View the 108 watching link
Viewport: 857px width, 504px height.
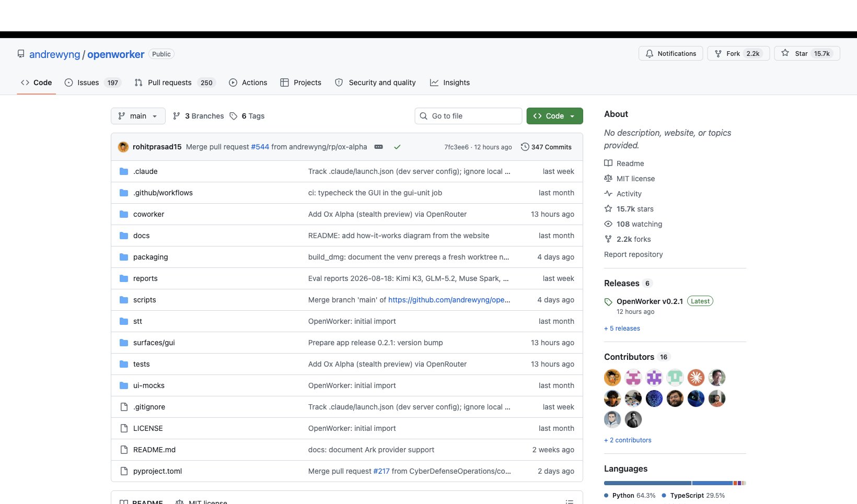633,224
